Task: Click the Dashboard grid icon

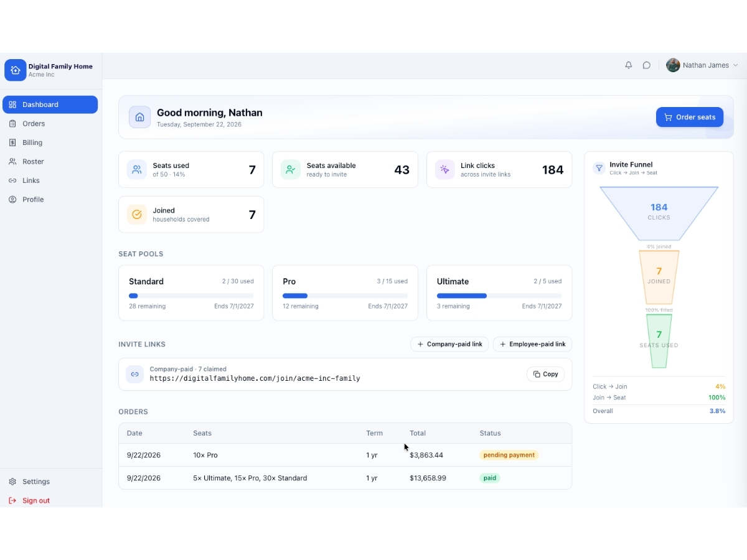Action: (x=12, y=105)
